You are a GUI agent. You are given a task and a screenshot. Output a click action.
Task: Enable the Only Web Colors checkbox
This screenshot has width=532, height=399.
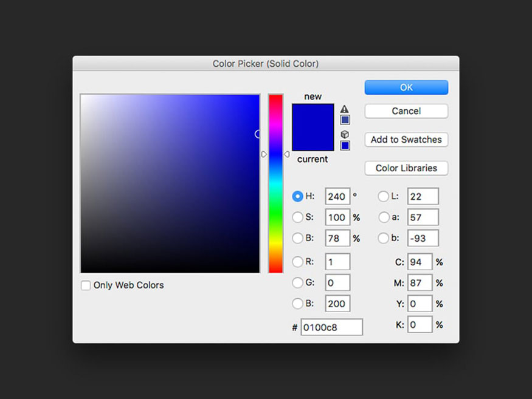[86, 285]
